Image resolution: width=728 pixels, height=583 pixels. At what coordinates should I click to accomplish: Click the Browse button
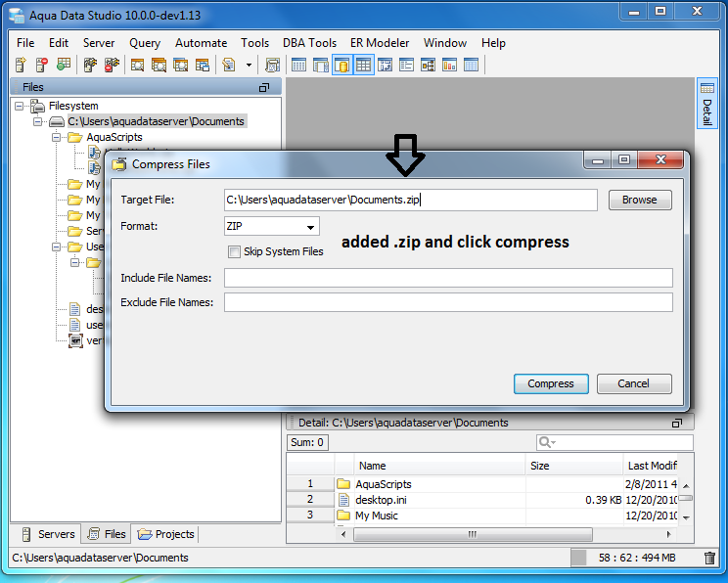(x=640, y=201)
